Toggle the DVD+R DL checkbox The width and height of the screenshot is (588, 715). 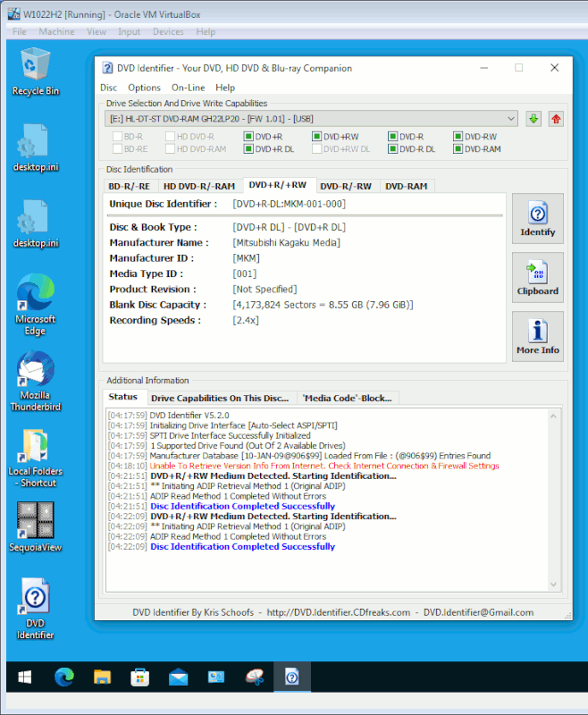coord(248,148)
